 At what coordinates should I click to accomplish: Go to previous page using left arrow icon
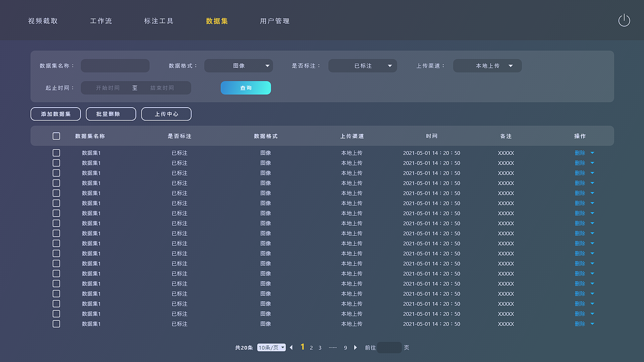point(291,347)
